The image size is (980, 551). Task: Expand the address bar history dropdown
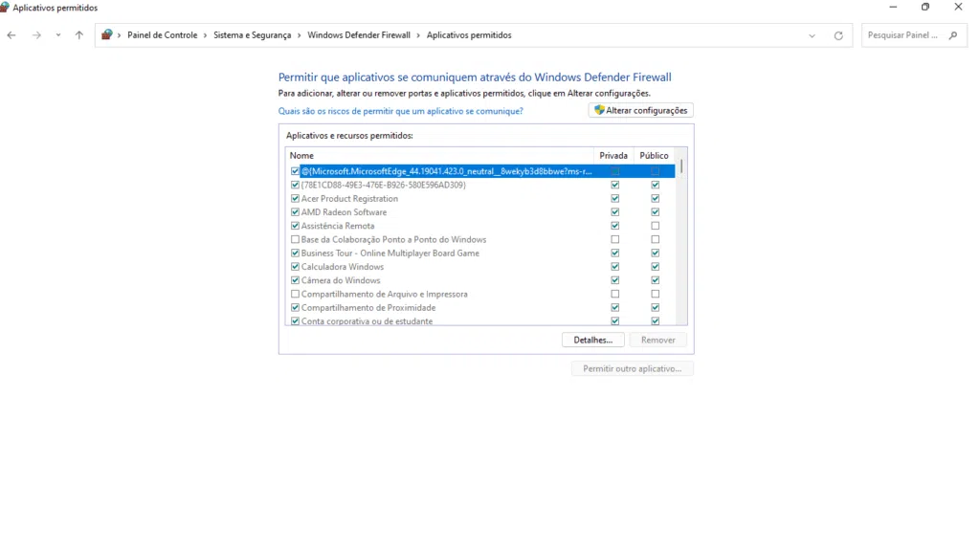coord(812,35)
